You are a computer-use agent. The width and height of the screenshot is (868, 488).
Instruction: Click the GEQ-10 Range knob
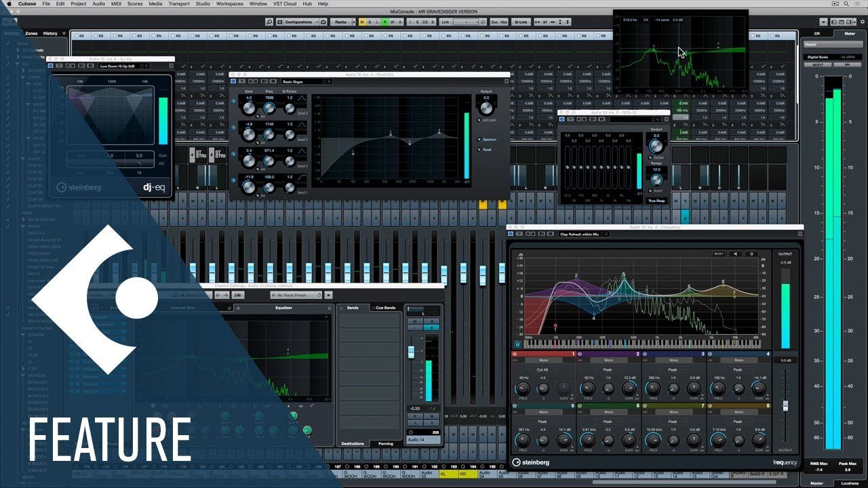(655, 180)
